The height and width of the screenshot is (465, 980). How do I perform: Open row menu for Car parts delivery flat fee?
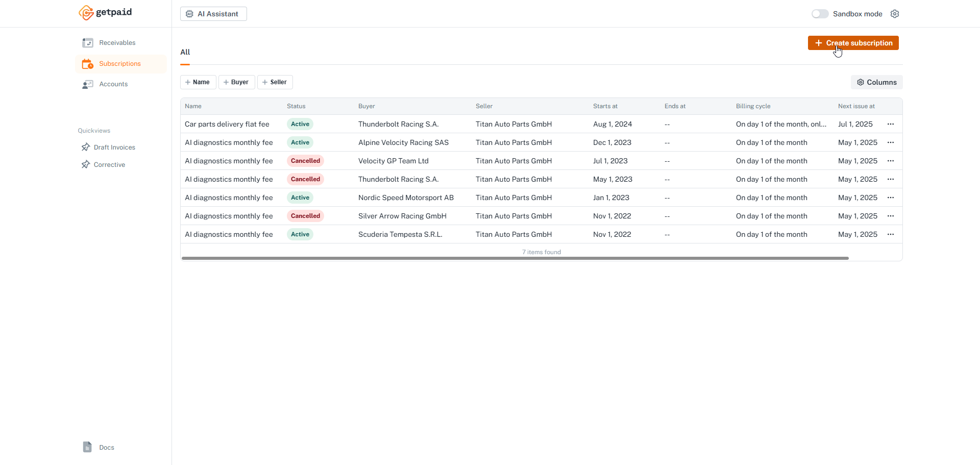tap(891, 124)
